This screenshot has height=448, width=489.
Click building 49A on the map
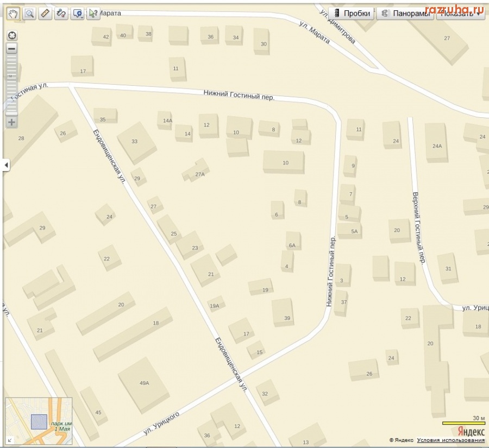tap(143, 382)
